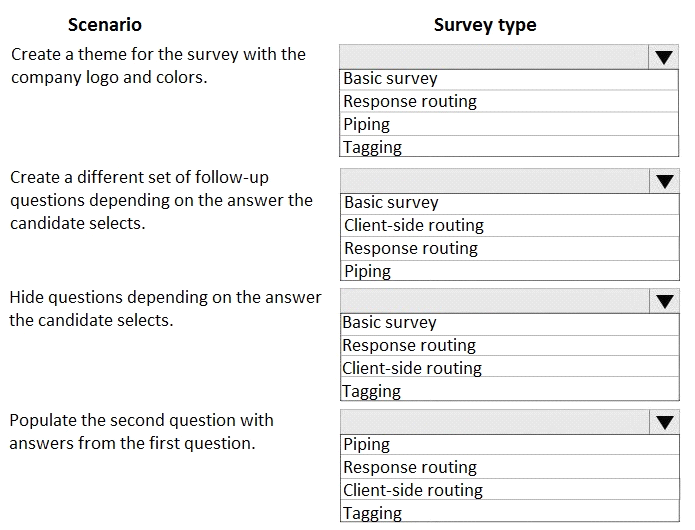Screen dimensions: 695x530
Task: Open dropdown arrow for populate second question scenario
Action: (664, 422)
